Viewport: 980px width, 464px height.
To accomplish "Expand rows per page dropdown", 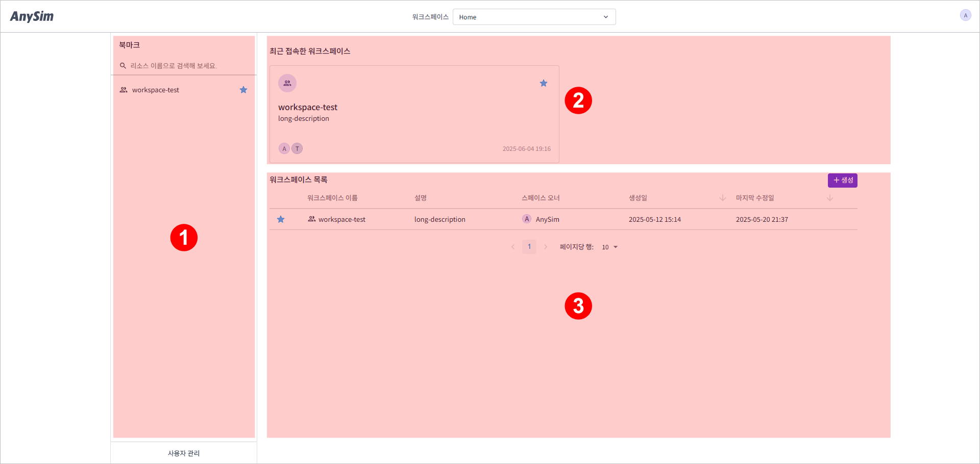I will click(x=609, y=247).
